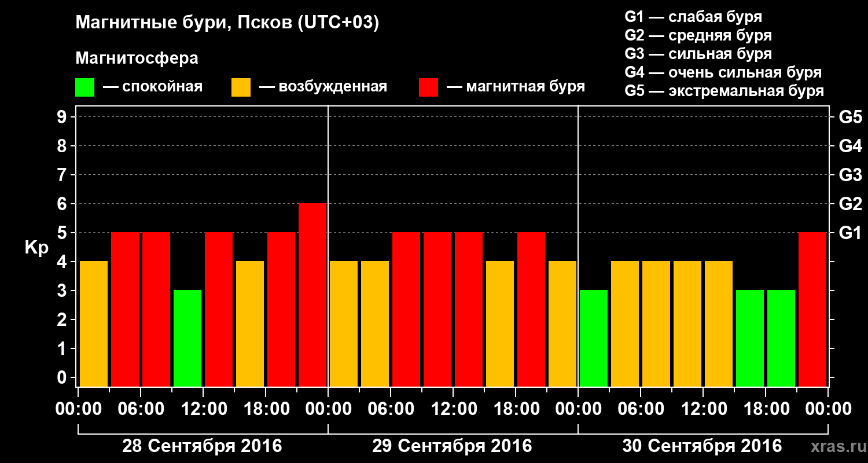The image size is (868, 463).
Task: Select the Kp 6 red bar on 28 Сентября
Action: coord(312,295)
